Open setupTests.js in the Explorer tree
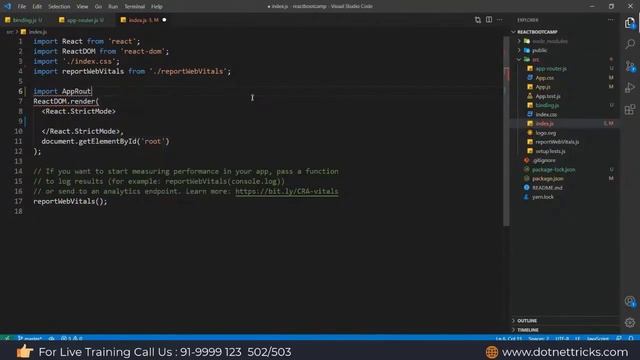Image resolution: width=640 pixels, height=360 pixels. click(x=550, y=151)
